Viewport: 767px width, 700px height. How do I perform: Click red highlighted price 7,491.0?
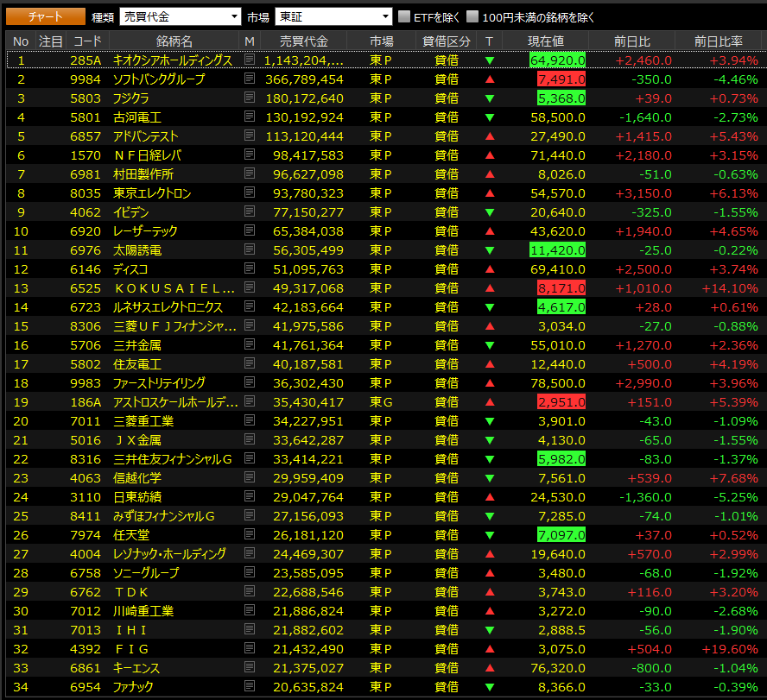561,79
